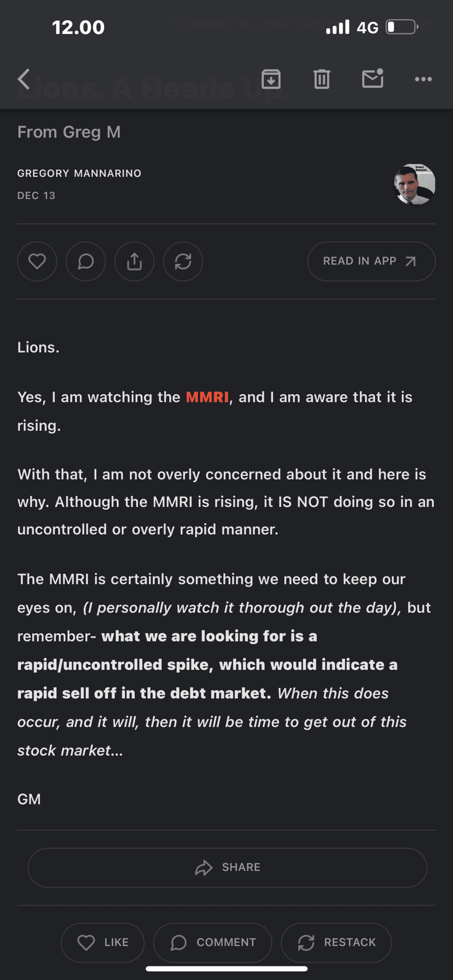453x980 pixels.
Task: Tap Gregory Mannarino's profile picture
Action: 415,184
